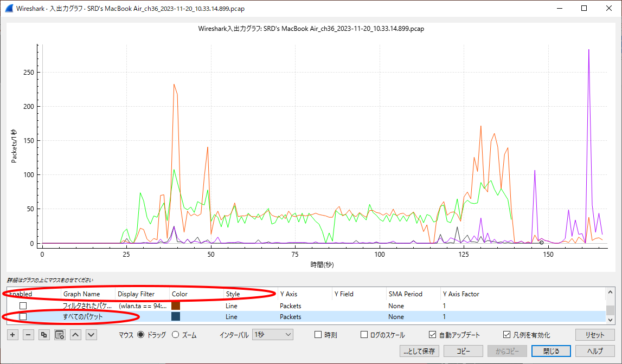Check the ログのスケール option
Viewport: 622px width, 364px height.
[x=364, y=335]
